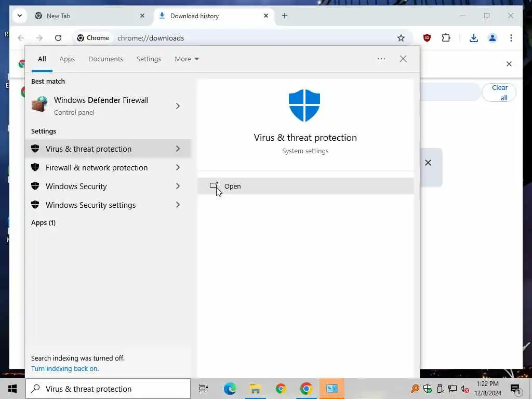Open Chrome Extensions puzzle icon
Image resolution: width=532 pixels, height=399 pixels.
pos(446,38)
